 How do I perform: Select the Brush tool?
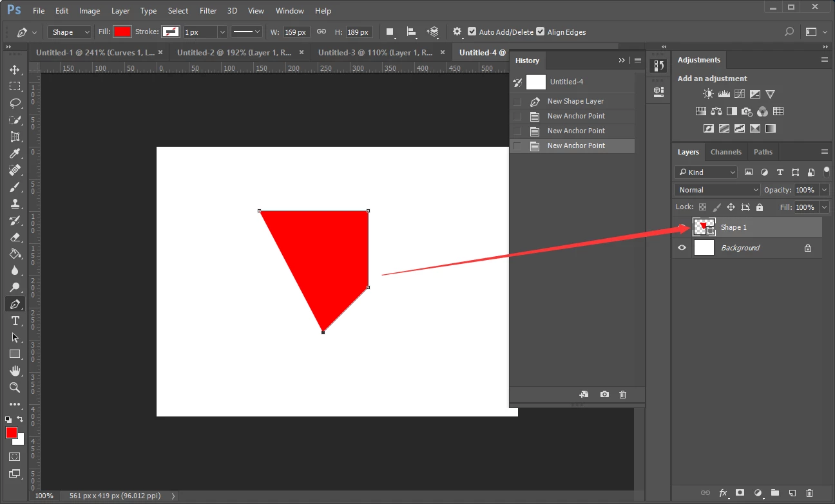tap(15, 187)
